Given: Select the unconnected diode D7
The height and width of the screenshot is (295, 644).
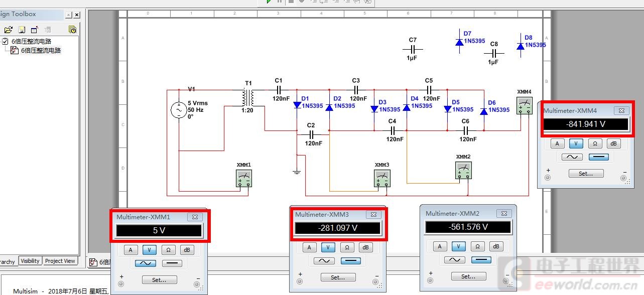Looking at the screenshot, I should 459,42.
